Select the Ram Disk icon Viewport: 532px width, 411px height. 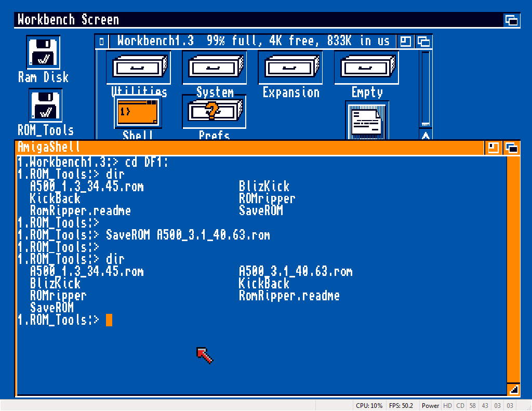tap(43, 52)
